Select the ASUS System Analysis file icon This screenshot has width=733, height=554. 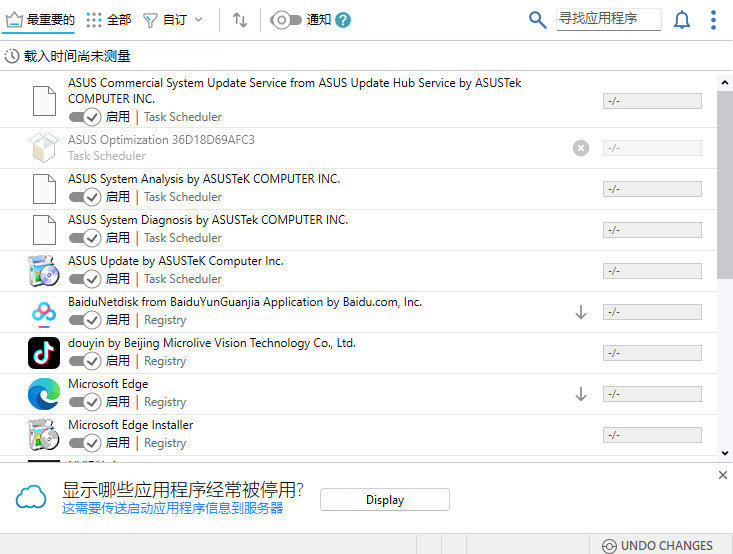(x=44, y=189)
